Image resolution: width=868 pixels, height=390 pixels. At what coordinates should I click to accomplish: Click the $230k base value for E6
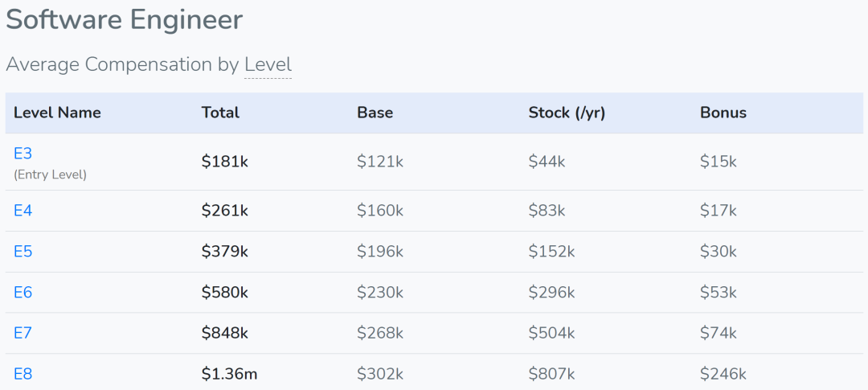(x=379, y=292)
